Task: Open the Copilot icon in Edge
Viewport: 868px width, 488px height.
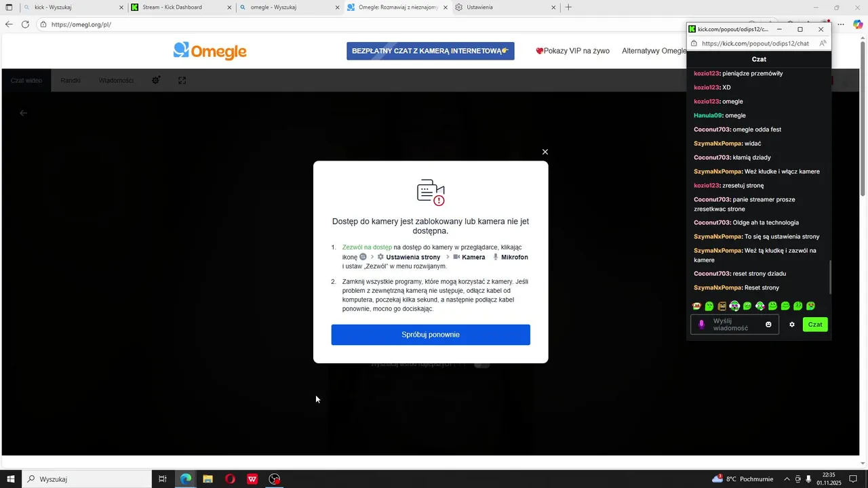Action: point(858,24)
